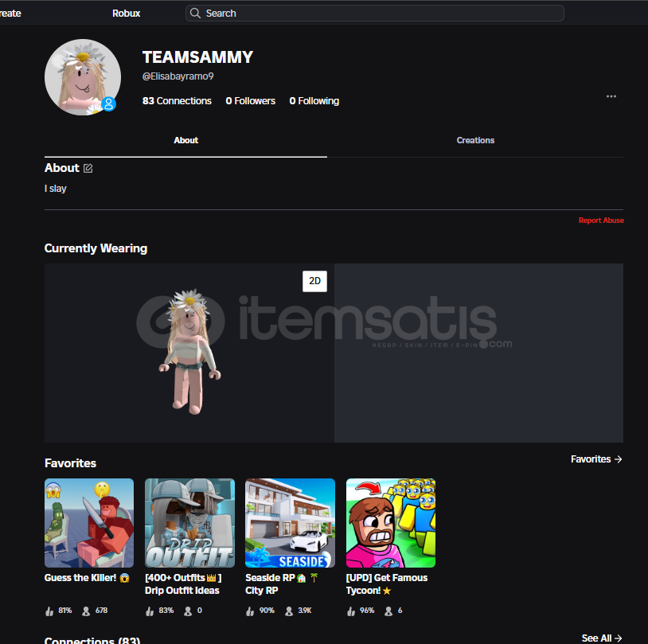Switch to the About tab
This screenshot has height=644, width=648.
pyautogui.click(x=185, y=141)
